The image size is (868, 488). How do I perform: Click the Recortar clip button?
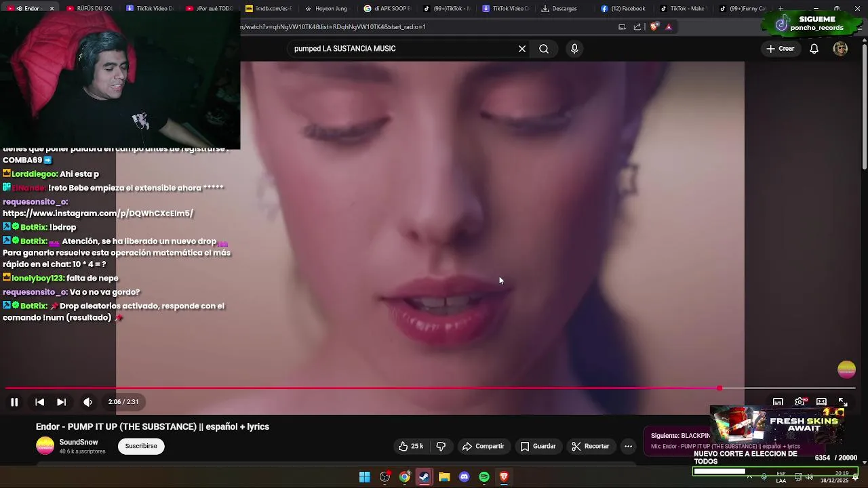coord(590,446)
